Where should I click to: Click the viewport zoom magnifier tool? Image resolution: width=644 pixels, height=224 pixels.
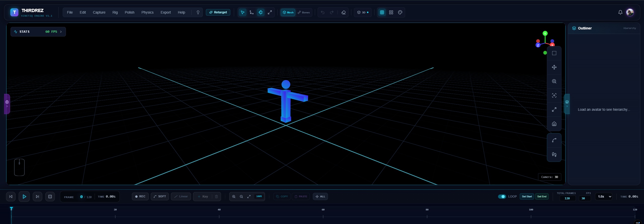pos(554,81)
